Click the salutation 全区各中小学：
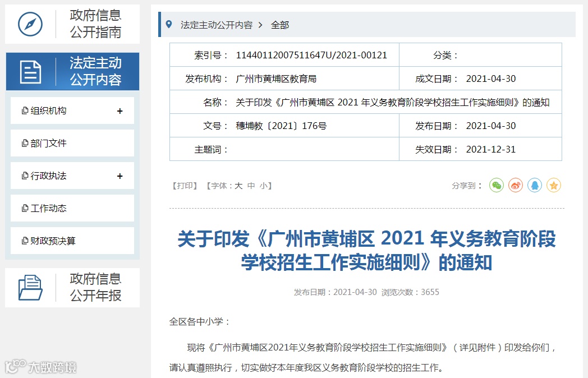 point(200,321)
